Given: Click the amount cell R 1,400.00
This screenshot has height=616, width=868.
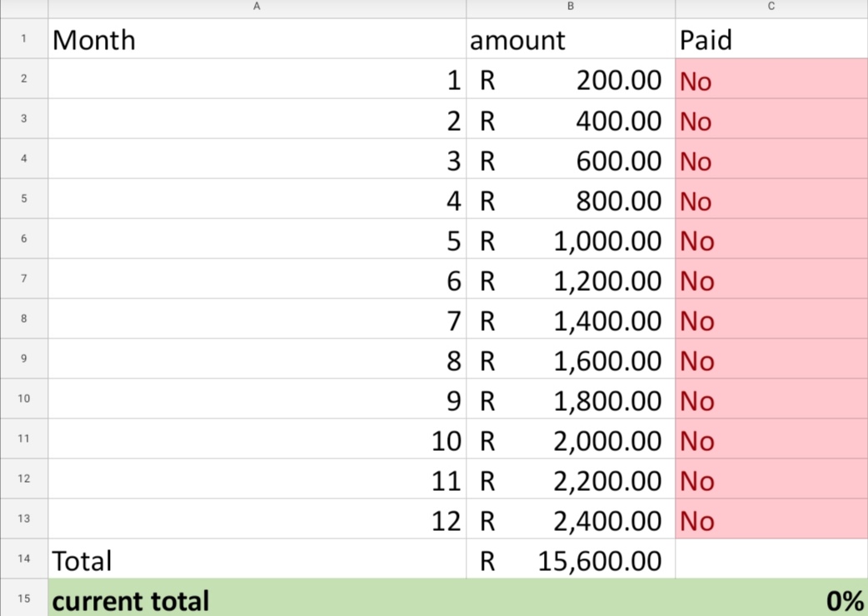Looking at the screenshot, I should tap(571, 318).
